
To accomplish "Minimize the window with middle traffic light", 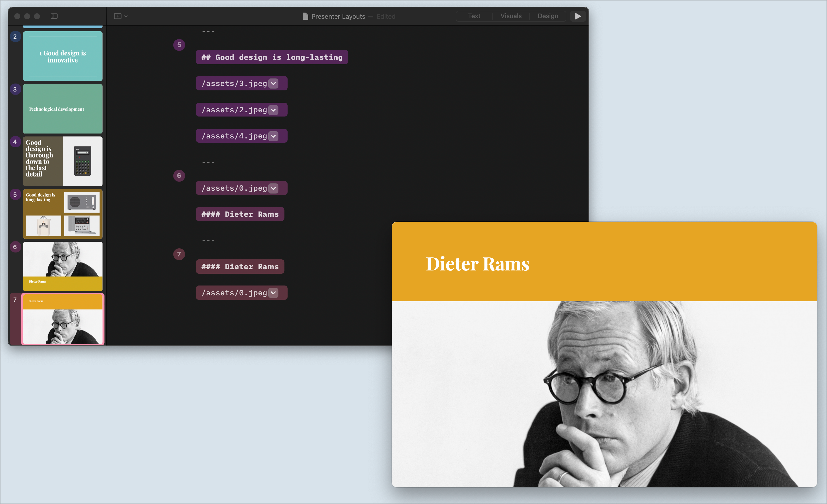I will (x=27, y=16).
